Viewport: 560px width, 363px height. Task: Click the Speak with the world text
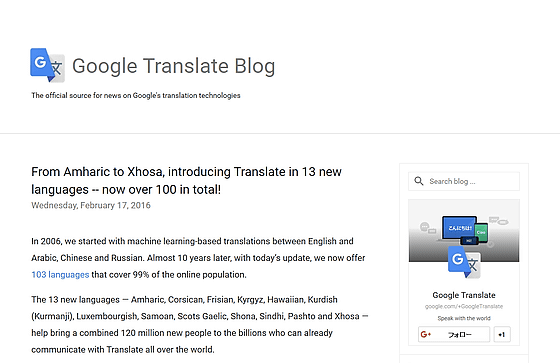click(x=464, y=318)
